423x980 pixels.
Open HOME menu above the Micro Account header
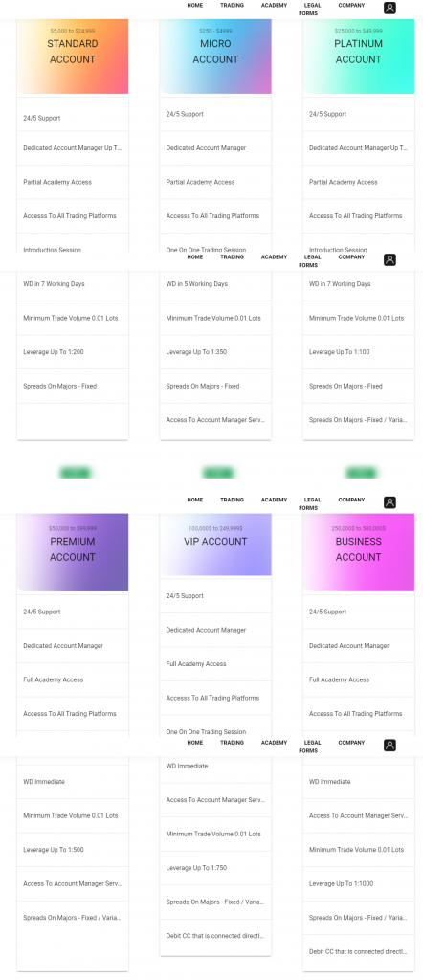tap(195, 5)
